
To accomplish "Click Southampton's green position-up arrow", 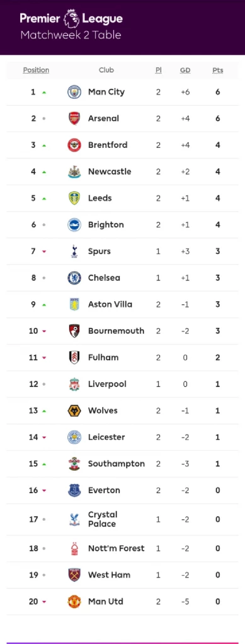I will [44, 464].
